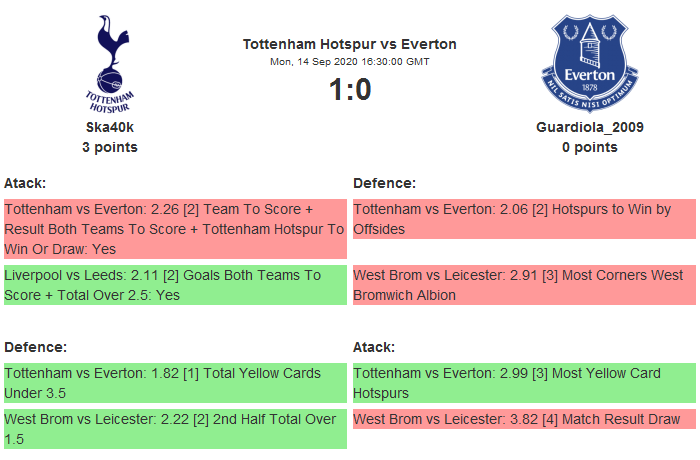Viewport: 700px width, 460px height.
Task: Select the Match Result Draw bet row
Action: 523,419
